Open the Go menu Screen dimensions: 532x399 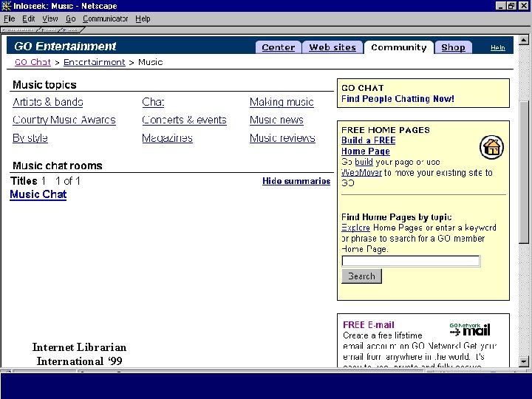coord(71,18)
